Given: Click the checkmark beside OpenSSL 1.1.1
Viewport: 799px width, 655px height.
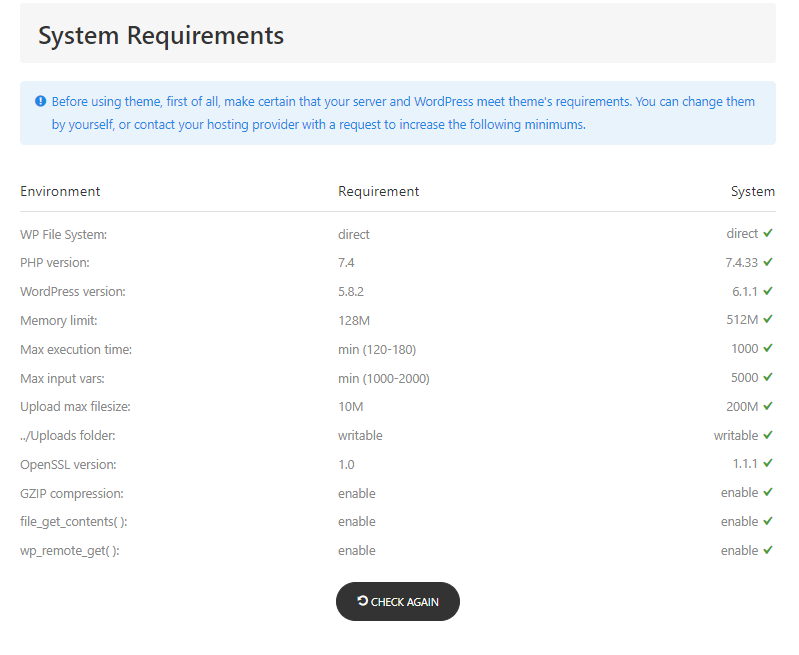Looking at the screenshot, I should (x=768, y=463).
